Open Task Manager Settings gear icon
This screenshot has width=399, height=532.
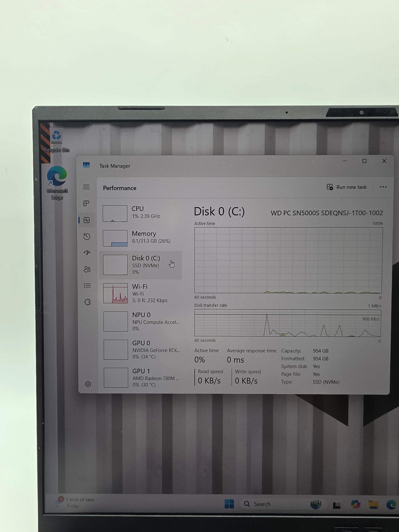(88, 384)
